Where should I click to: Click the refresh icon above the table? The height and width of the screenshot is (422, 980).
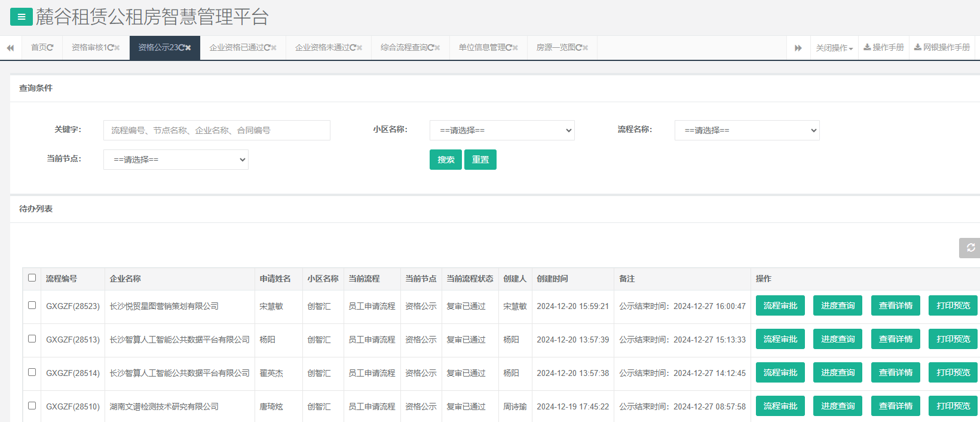click(970, 247)
